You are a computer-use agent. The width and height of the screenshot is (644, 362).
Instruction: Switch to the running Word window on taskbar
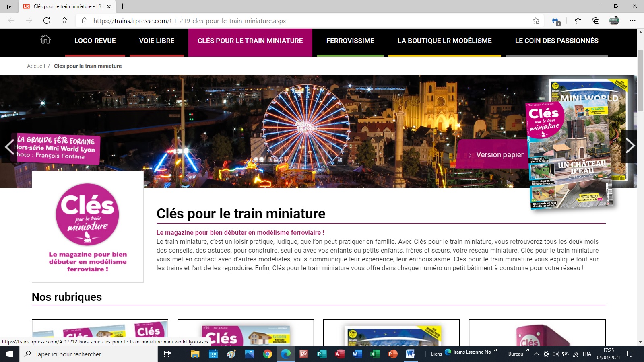[410, 354]
